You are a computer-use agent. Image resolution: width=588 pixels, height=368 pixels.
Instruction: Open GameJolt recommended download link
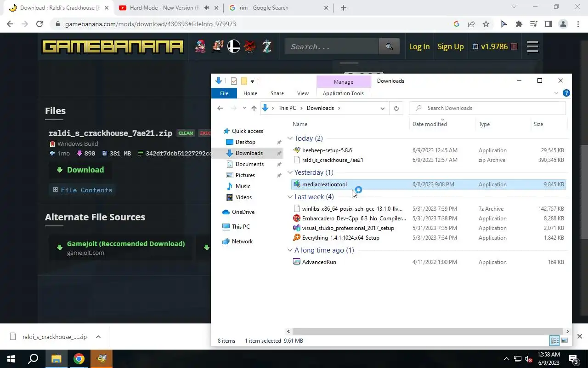(121, 248)
